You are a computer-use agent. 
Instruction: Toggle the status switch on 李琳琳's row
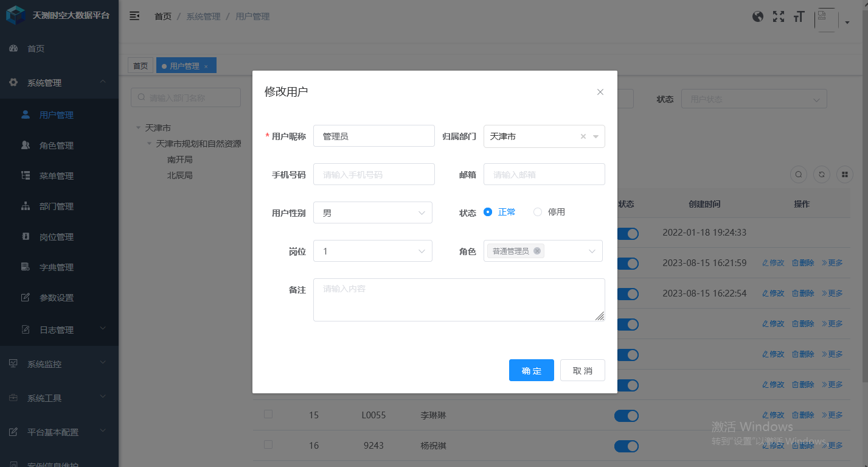tap(626, 415)
